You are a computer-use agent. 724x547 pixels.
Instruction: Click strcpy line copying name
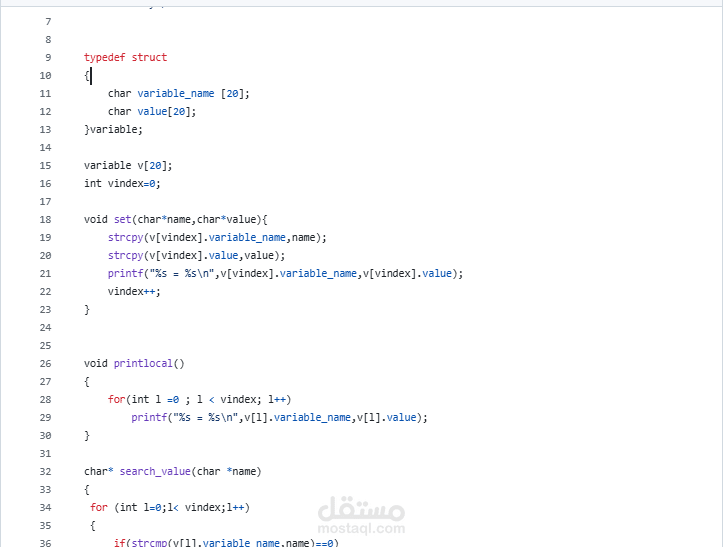point(217,238)
